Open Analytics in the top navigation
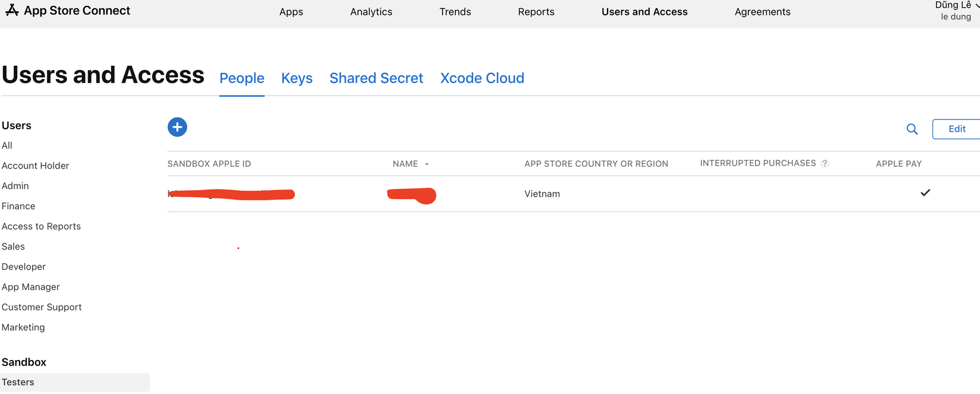The image size is (980, 394). [x=371, y=12]
